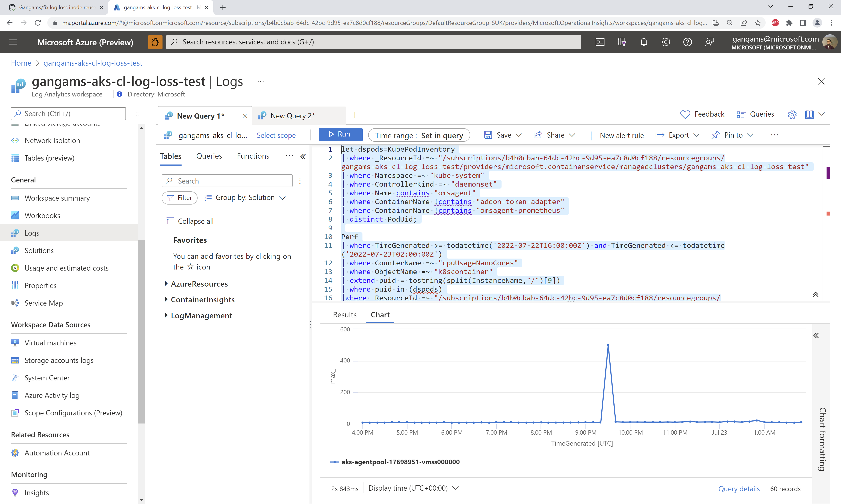The width and height of the screenshot is (841, 504).
Task: Expand the Chart formatting panel
Action: tap(816, 336)
